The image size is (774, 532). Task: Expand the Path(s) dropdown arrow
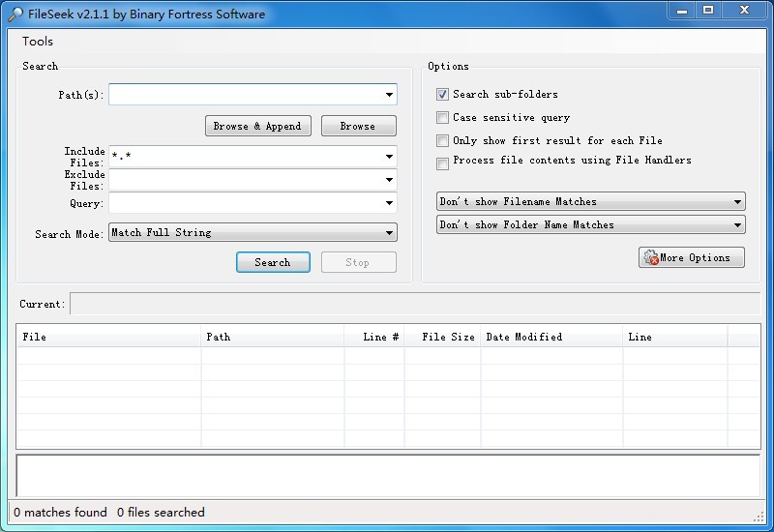pos(389,95)
